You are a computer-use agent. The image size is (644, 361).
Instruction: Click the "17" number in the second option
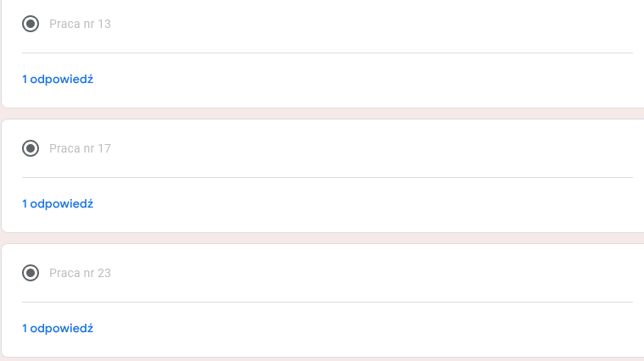coord(104,148)
